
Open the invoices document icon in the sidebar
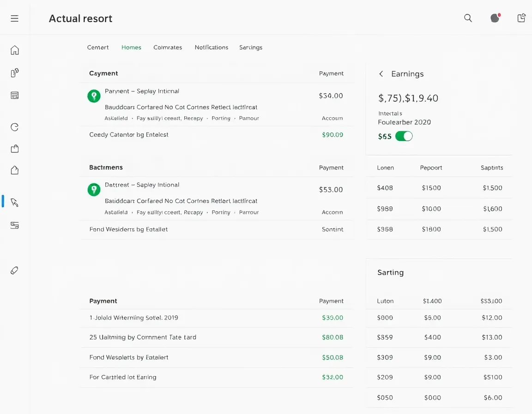coord(14,95)
